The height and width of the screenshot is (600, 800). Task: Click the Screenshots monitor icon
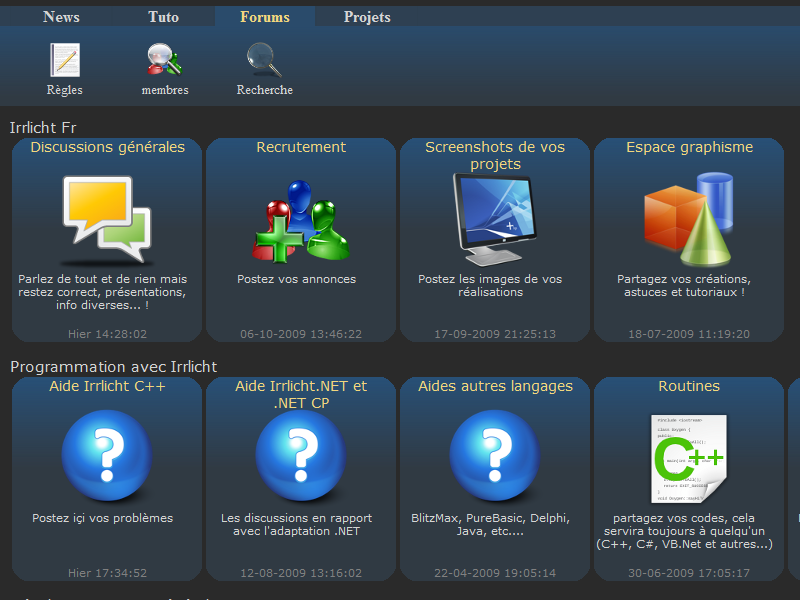click(x=494, y=220)
